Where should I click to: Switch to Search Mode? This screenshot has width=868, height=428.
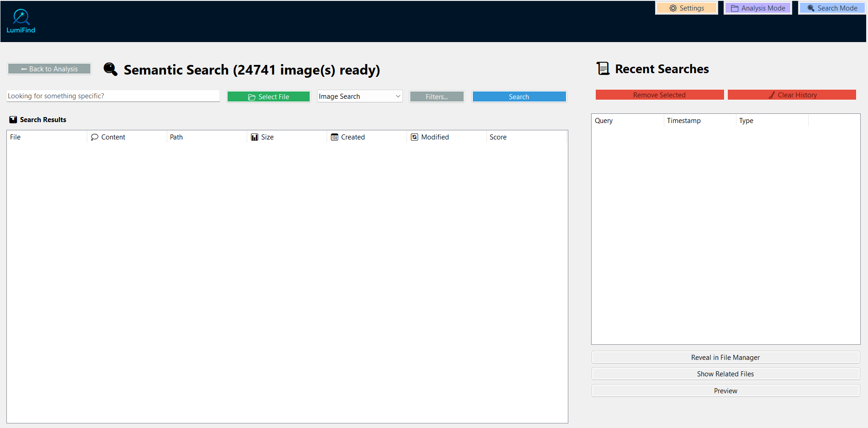click(832, 8)
